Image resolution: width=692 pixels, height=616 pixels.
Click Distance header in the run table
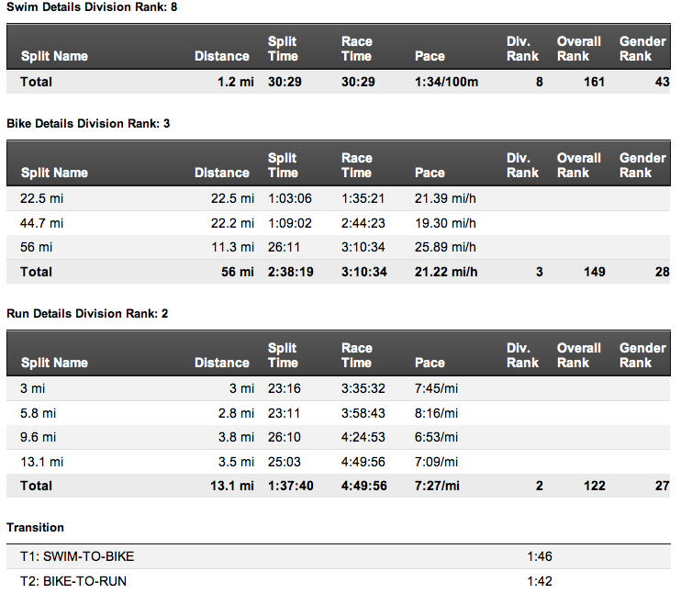222,363
